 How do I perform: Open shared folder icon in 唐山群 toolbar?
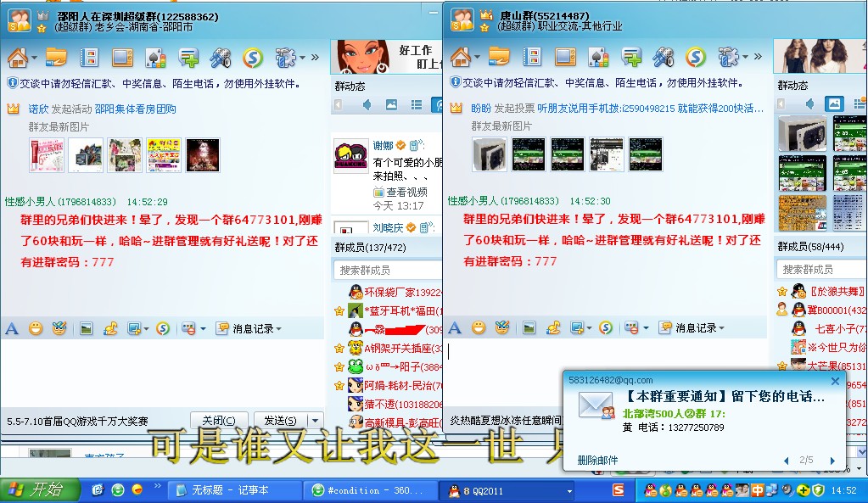coord(499,57)
